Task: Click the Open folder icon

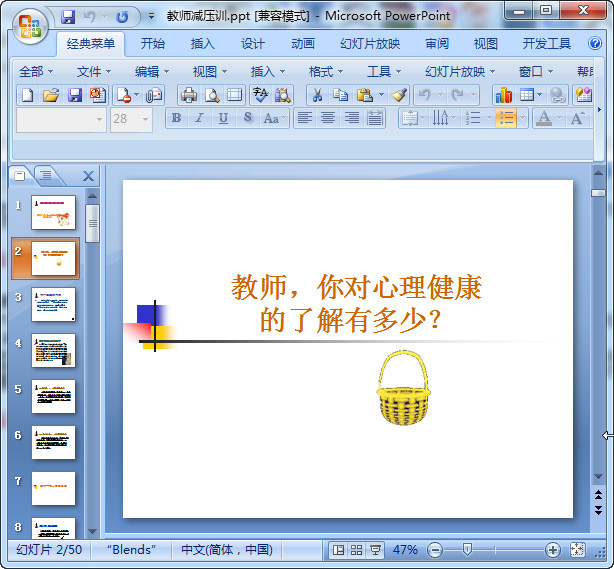Action: coord(51,95)
